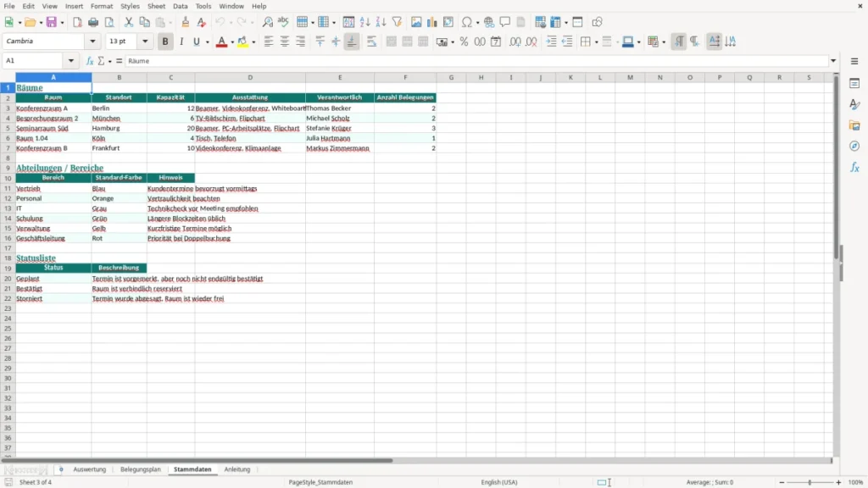Click the Stammdaten sheet tab
Image resolution: width=868 pixels, height=488 pixels.
[x=192, y=469]
